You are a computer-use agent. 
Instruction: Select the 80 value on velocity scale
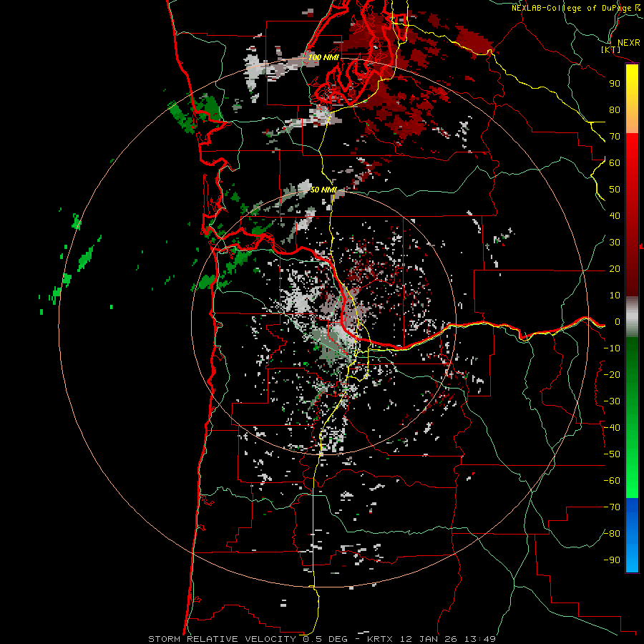tap(615, 109)
